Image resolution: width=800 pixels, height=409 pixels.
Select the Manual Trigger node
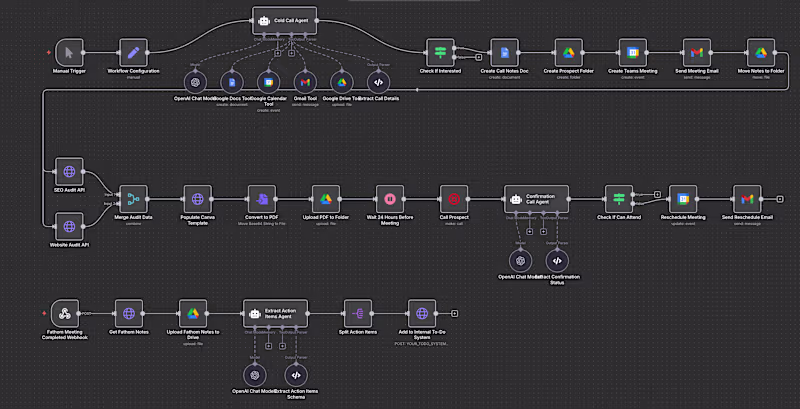pos(69,53)
